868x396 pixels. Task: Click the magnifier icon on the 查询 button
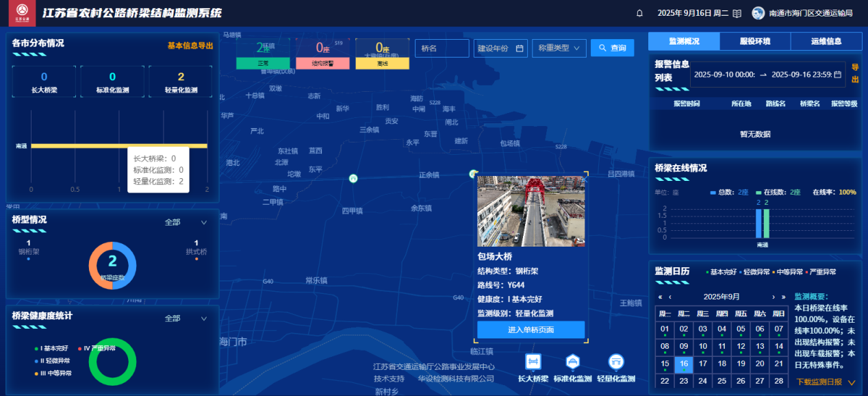click(x=601, y=48)
